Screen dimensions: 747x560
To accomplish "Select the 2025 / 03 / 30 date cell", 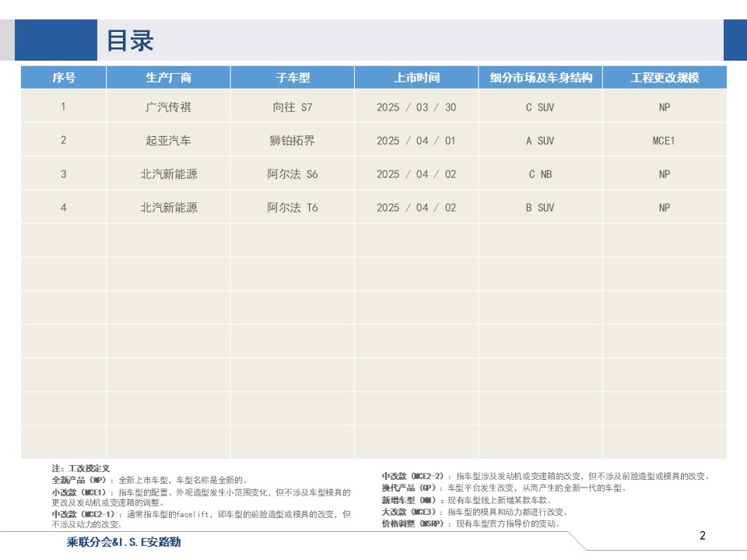I will tap(416, 107).
